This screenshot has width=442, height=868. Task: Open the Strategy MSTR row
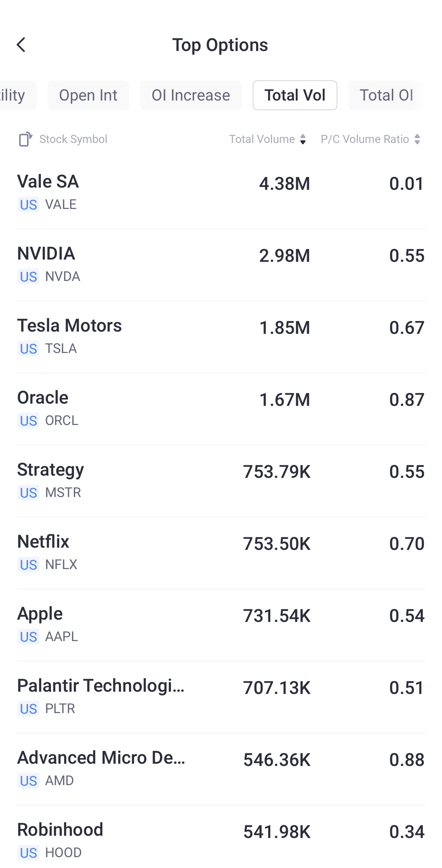tap(221, 481)
